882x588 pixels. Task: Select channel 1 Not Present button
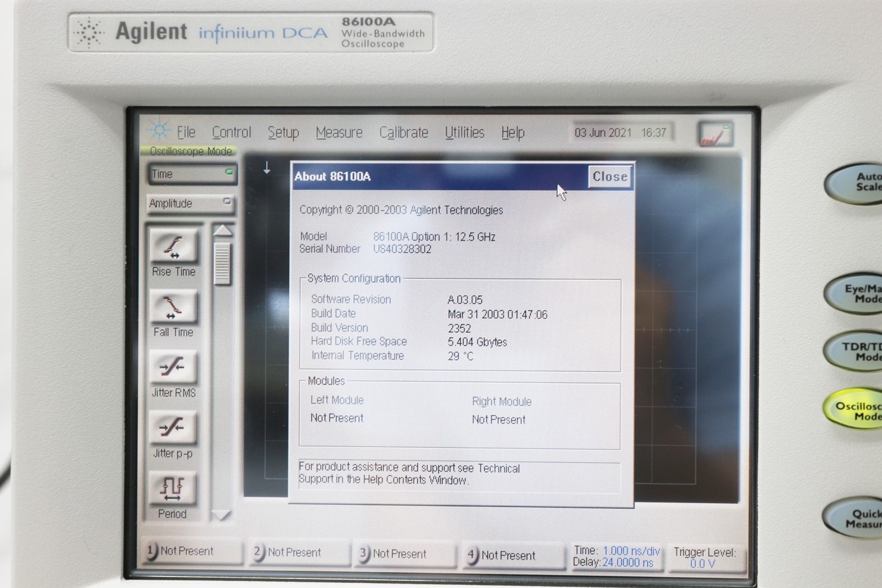click(x=192, y=551)
